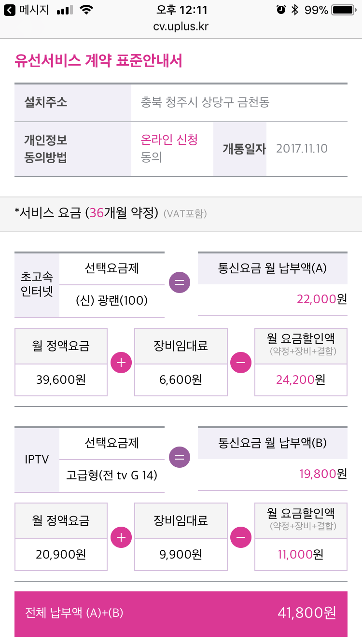Tap the 고급형(전 tv G 14) plan cell
Image resolution: width=362 pixels, height=644 pixels.
click(x=111, y=475)
